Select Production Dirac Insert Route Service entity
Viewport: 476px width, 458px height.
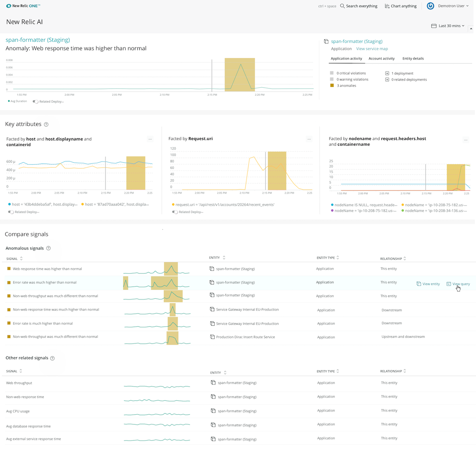click(x=245, y=337)
